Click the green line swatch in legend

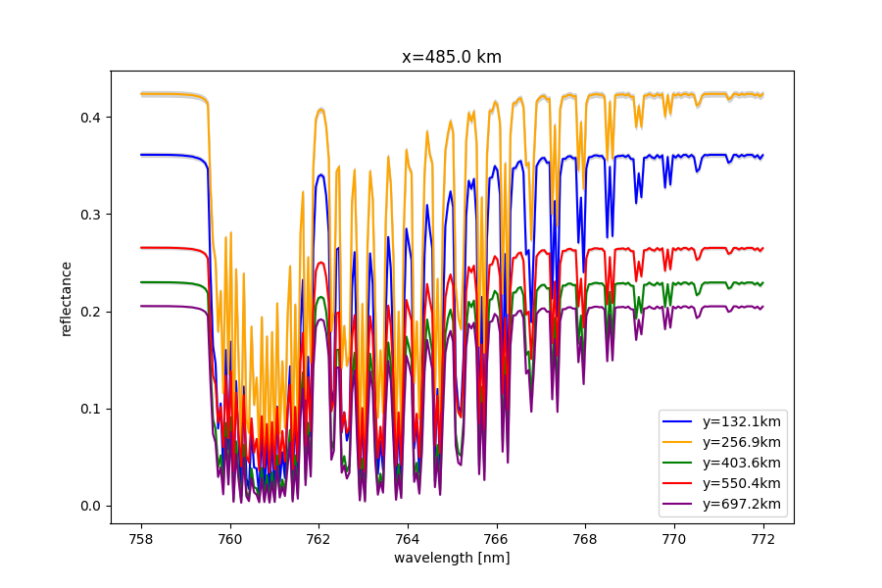[680, 463]
